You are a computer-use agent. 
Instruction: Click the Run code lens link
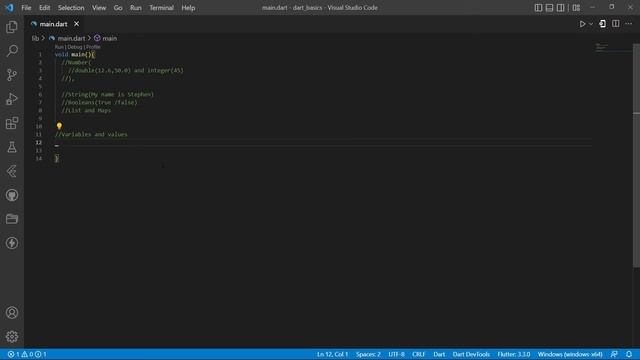tap(59, 47)
